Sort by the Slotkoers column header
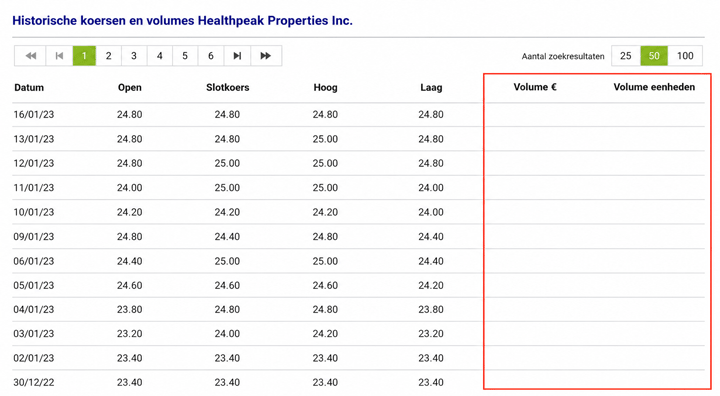Image resolution: width=720 pixels, height=396 pixels. 227,87
